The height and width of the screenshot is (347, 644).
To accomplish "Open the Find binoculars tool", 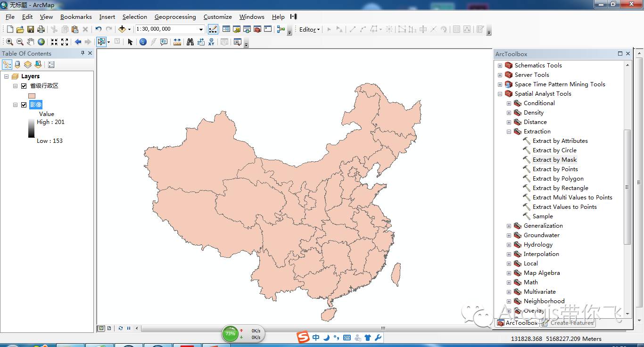I will tap(190, 42).
